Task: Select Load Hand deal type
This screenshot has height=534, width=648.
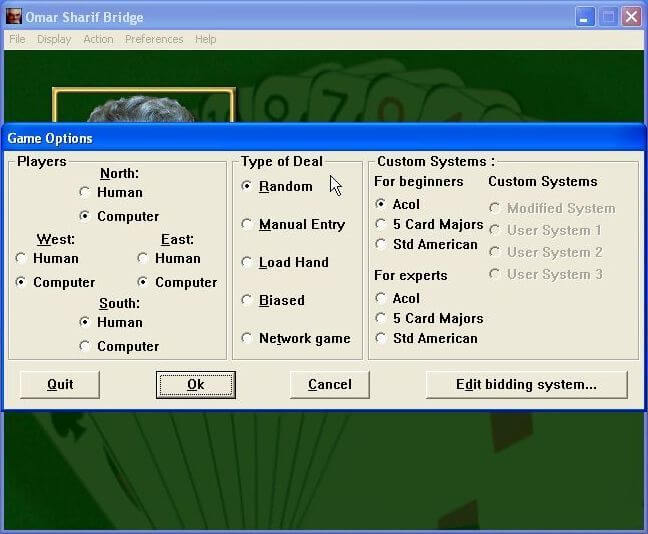Action: 285,262
